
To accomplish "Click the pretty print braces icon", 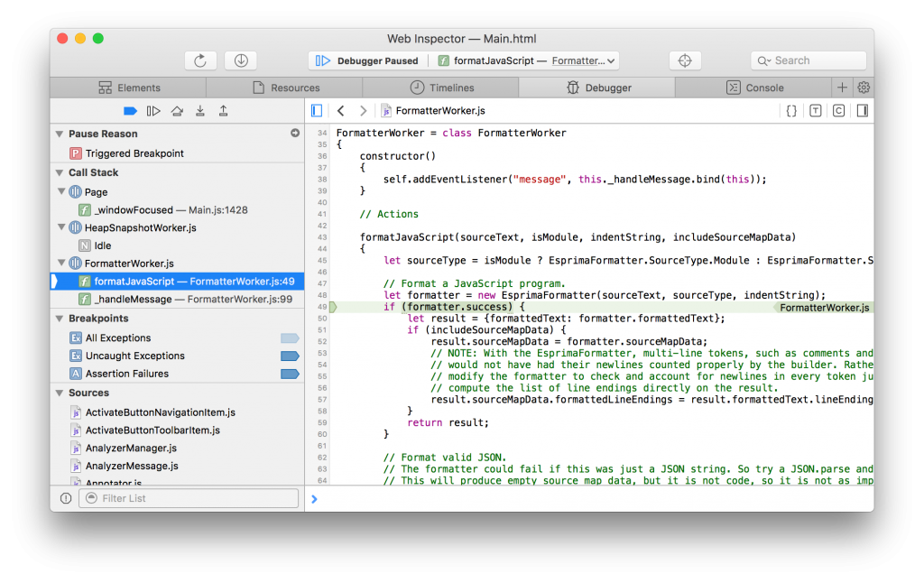I will pyautogui.click(x=791, y=110).
